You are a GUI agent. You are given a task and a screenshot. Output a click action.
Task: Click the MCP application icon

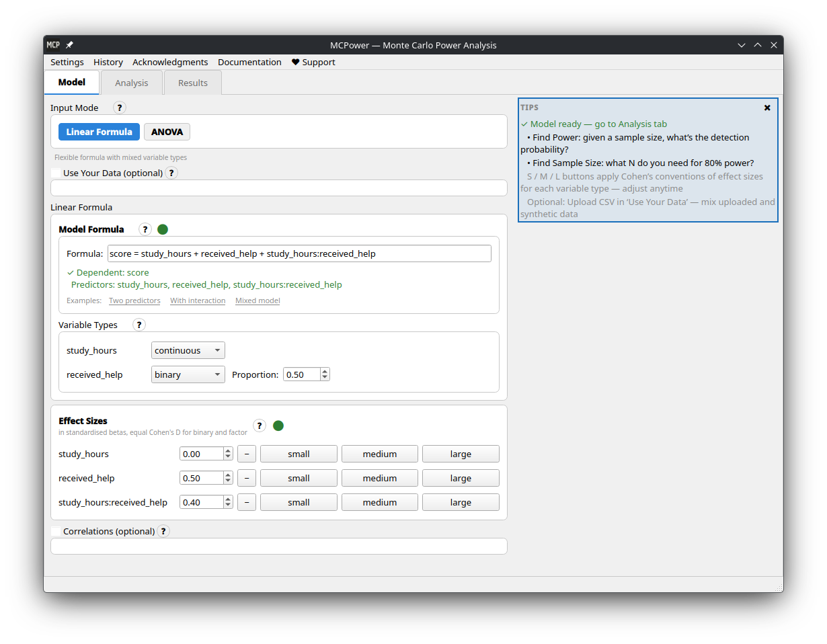(x=53, y=44)
